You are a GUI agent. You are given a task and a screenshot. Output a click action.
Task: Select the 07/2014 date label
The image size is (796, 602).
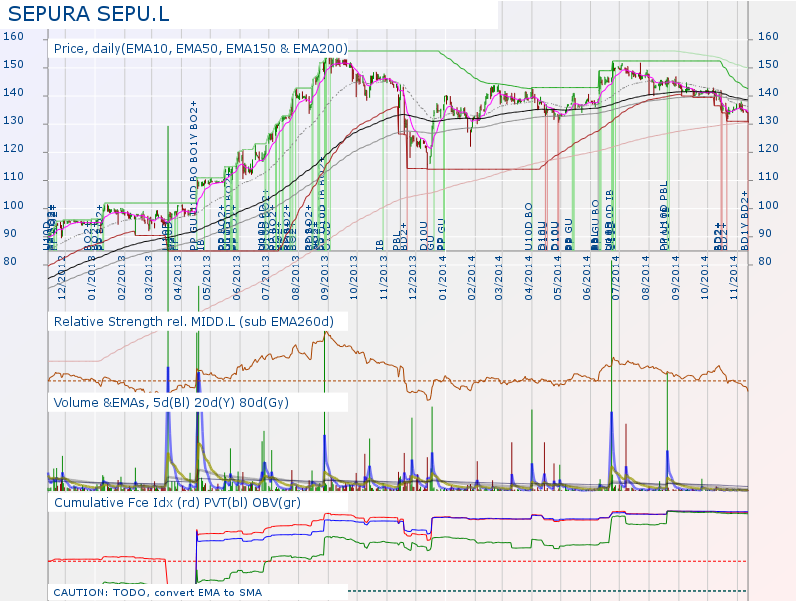[615, 278]
